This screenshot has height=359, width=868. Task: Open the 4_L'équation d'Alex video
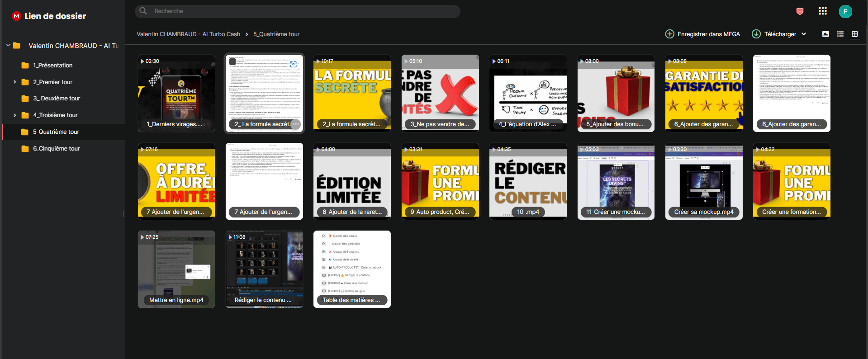point(528,94)
